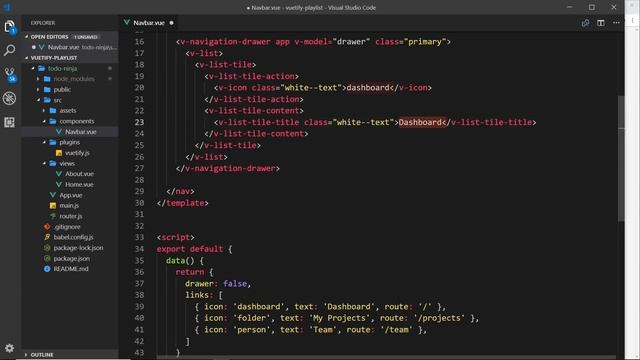
Task: Collapse the components folder
Action: click(x=44, y=121)
